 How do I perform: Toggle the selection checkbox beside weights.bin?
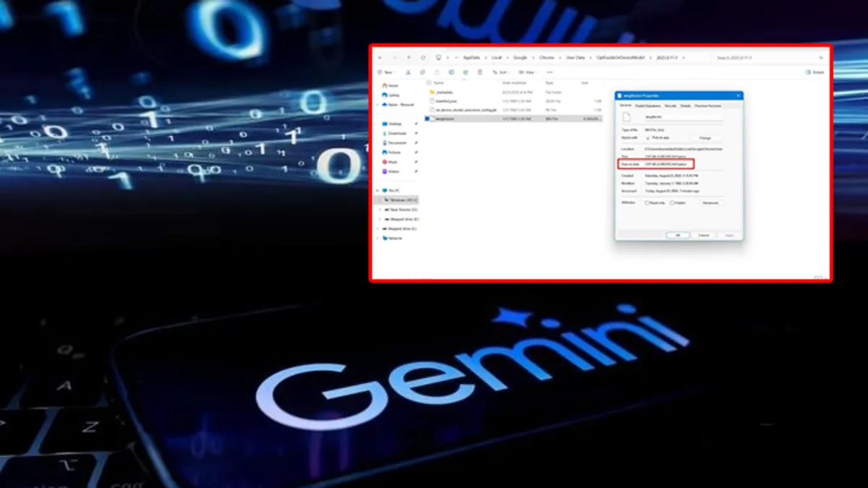pos(427,119)
